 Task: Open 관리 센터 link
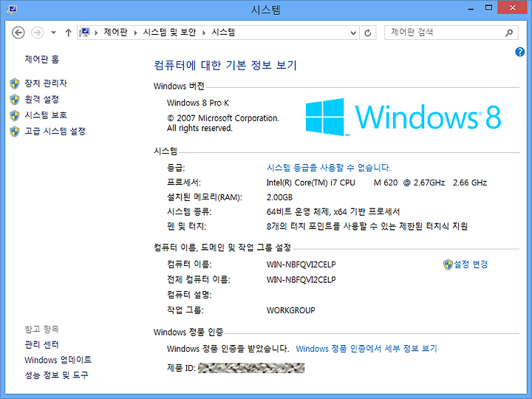point(41,344)
